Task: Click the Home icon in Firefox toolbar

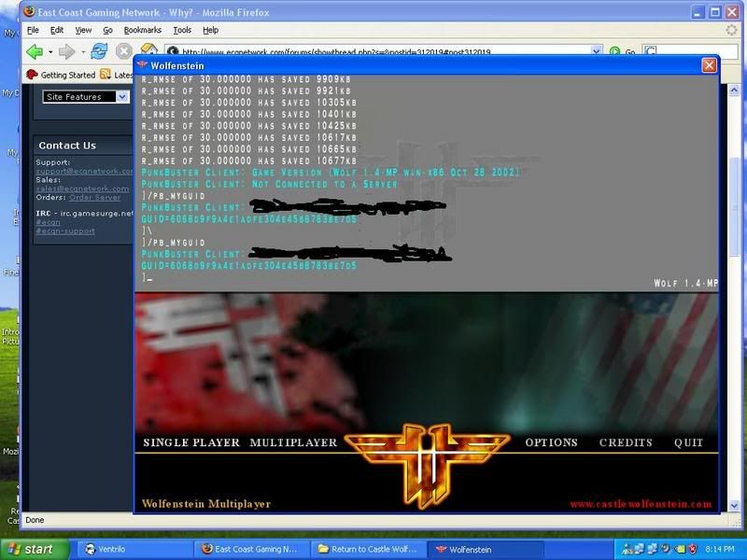Action: pyautogui.click(x=148, y=49)
